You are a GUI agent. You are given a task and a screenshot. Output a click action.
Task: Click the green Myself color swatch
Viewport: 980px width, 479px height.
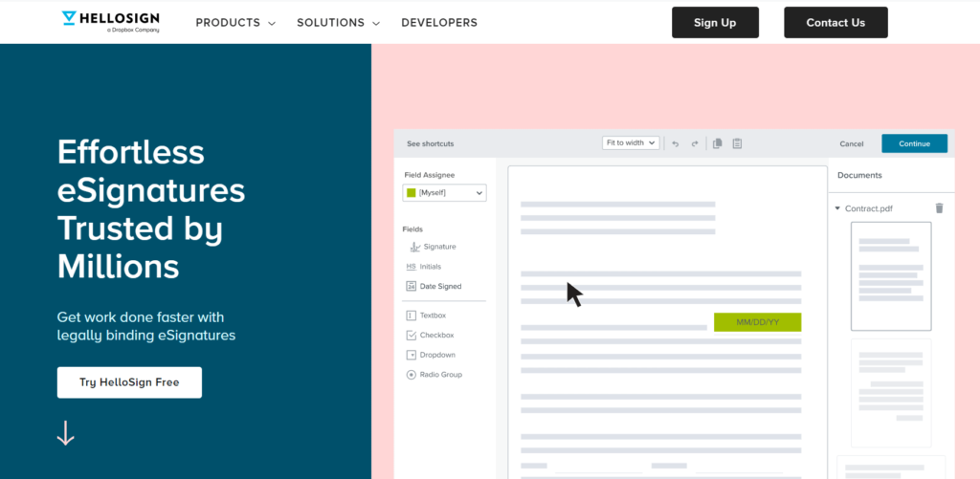point(412,193)
